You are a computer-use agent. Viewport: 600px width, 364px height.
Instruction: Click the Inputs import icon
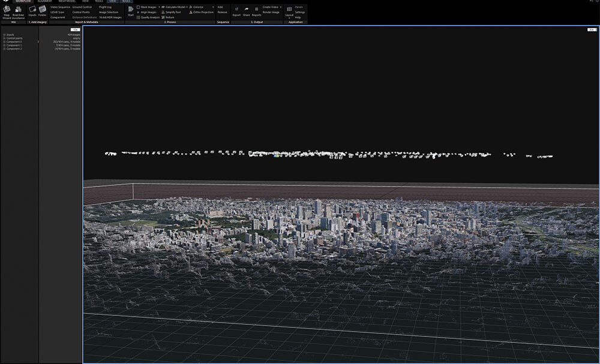pyautogui.click(x=32, y=10)
